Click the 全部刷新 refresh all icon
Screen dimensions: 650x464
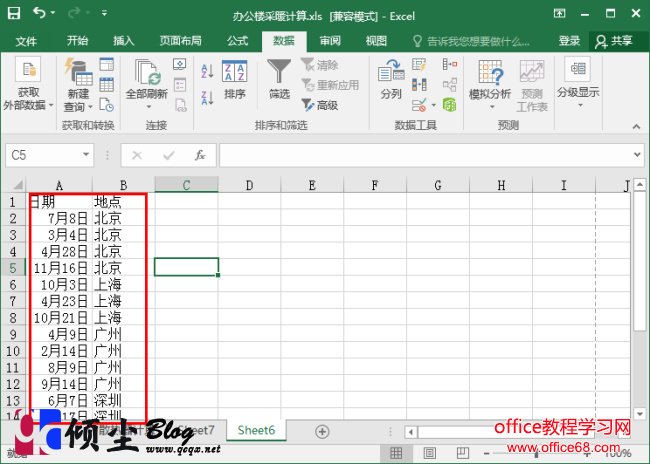(x=147, y=74)
